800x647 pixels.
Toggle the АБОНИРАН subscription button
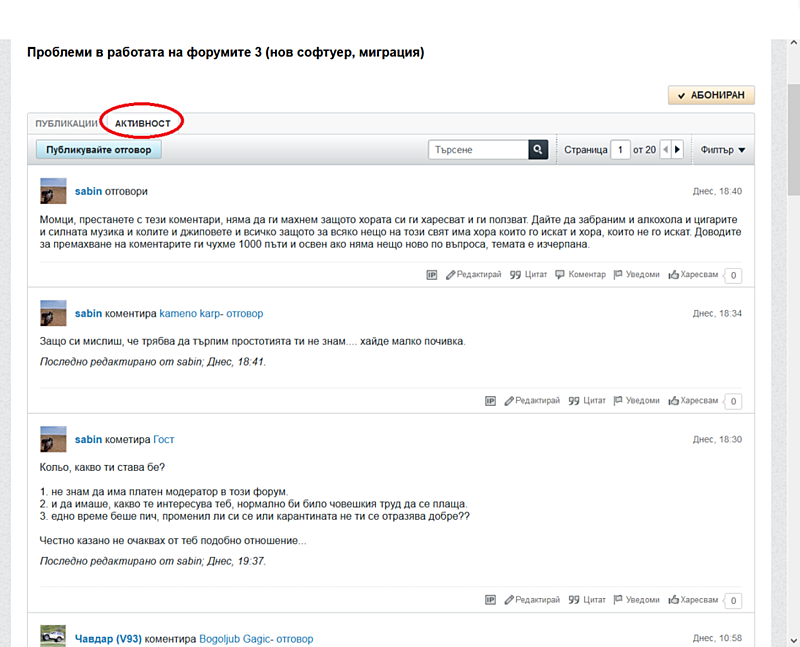(x=711, y=95)
